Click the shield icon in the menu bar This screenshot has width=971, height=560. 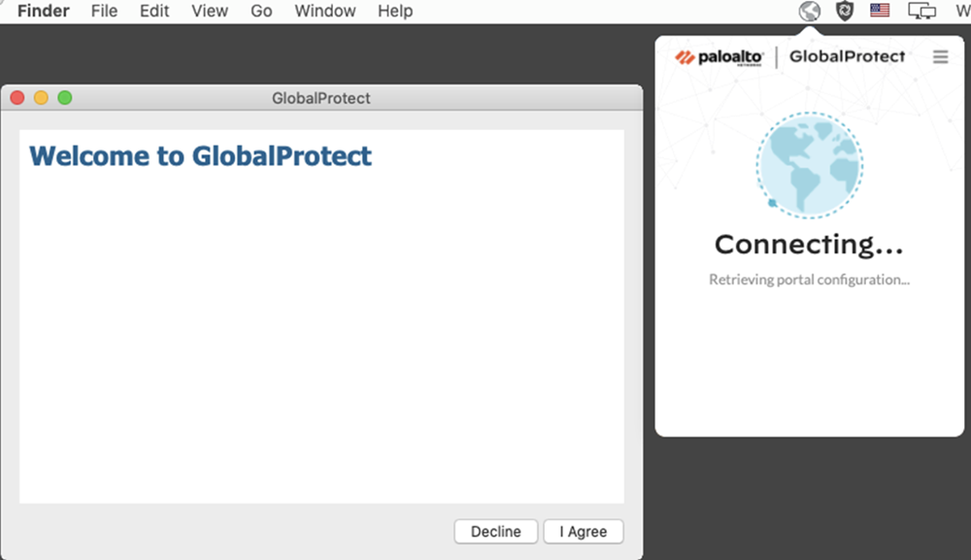tap(845, 12)
